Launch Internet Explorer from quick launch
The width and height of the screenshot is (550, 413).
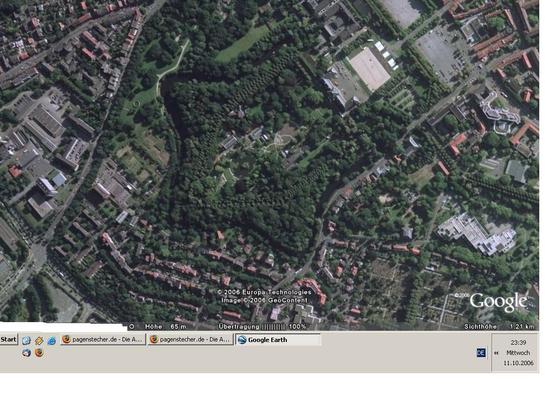pyautogui.click(x=52, y=340)
